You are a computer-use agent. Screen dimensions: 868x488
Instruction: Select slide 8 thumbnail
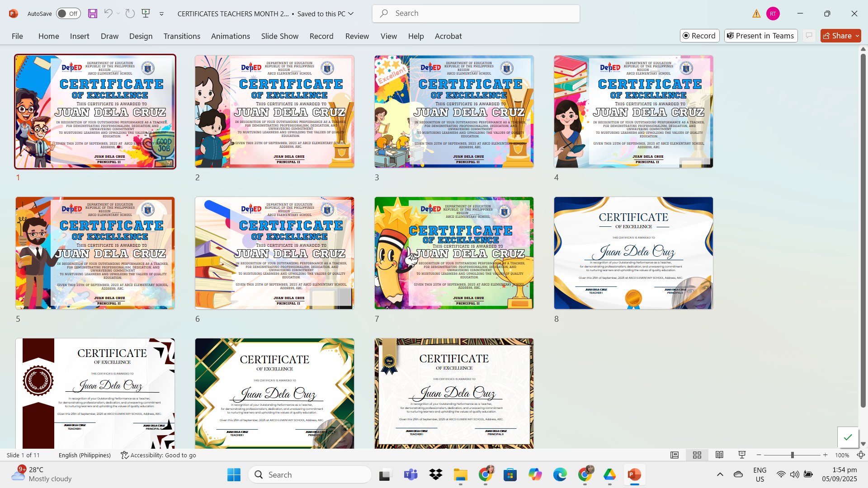(x=633, y=253)
